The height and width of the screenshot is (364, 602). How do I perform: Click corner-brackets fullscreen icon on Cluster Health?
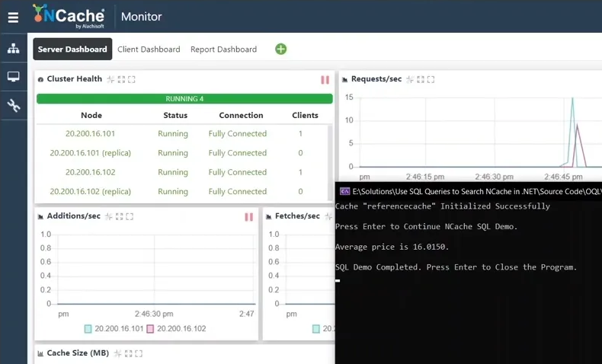click(132, 79)
